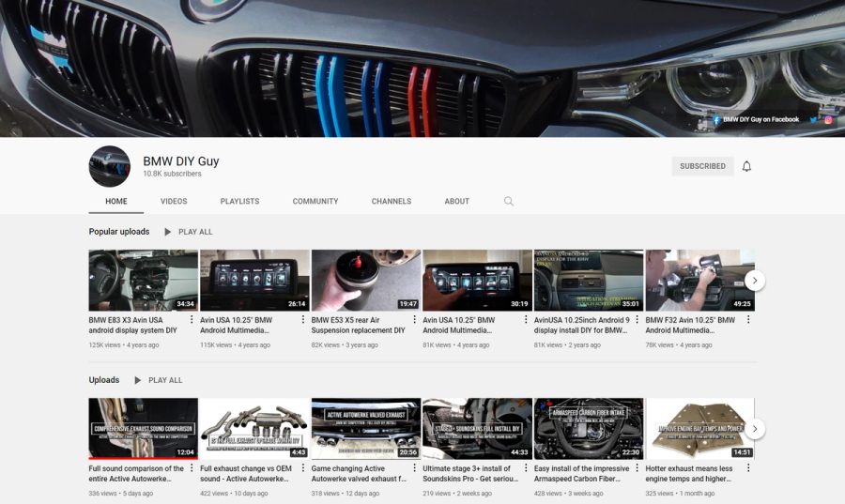The image size is (845, 504).
Task: Open the 22:30 carbon fiber intake thumbnail
Action: 589,429
